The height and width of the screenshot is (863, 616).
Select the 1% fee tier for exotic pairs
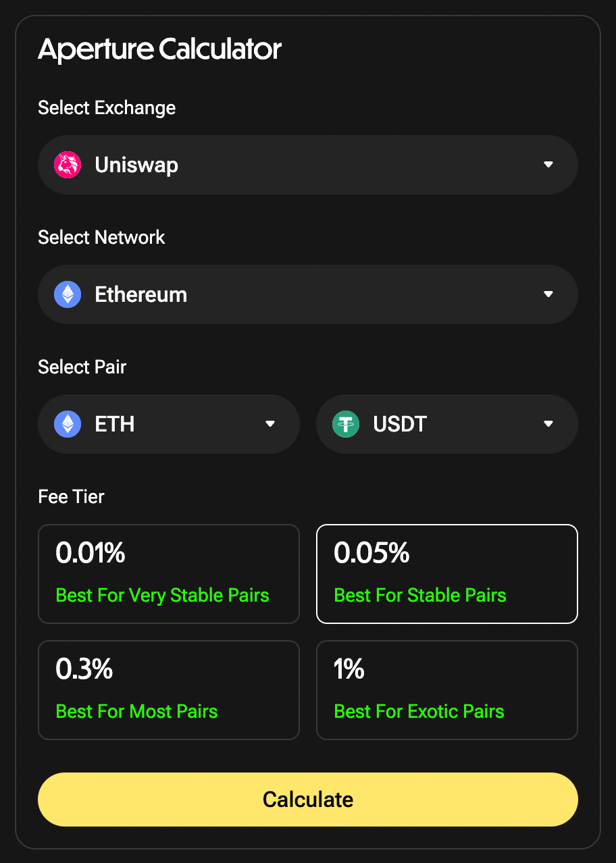tap(446, 689)
